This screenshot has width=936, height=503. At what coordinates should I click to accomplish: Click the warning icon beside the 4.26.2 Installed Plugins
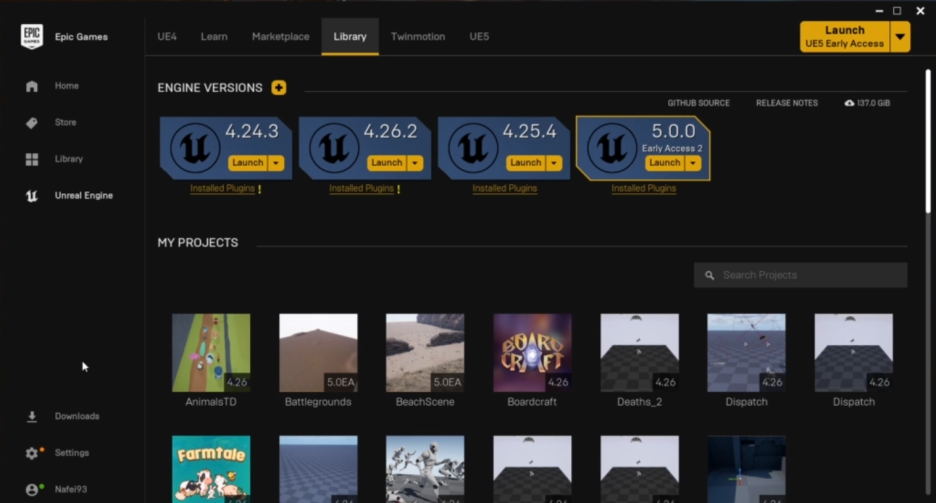tap(398, 189)
